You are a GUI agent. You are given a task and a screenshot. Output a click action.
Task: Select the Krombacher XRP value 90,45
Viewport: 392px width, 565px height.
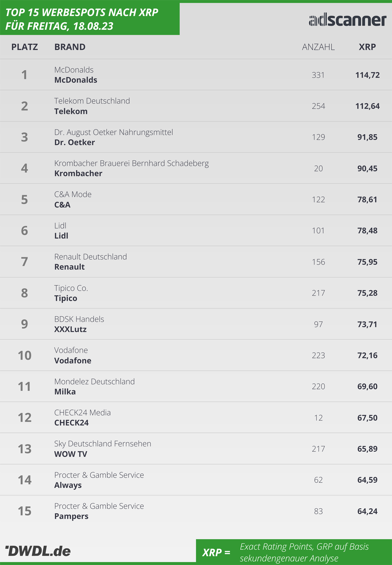[x=367, y=168]
